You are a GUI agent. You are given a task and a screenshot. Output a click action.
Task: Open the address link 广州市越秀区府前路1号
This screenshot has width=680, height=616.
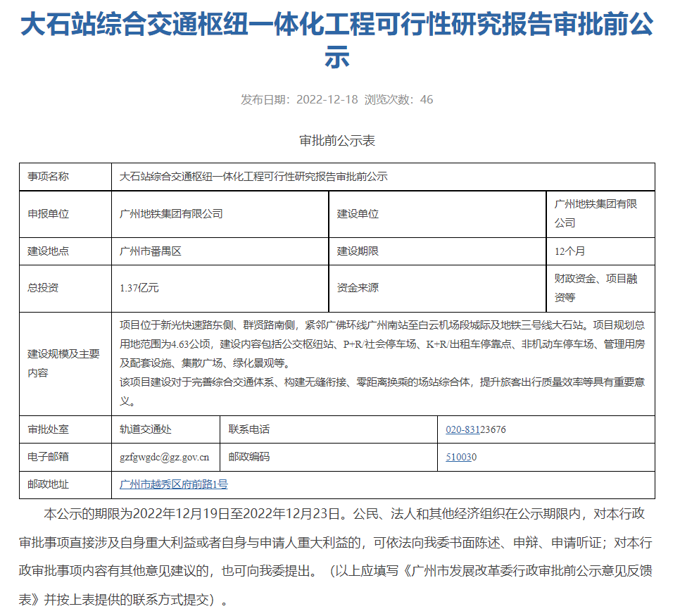point(173,484)
